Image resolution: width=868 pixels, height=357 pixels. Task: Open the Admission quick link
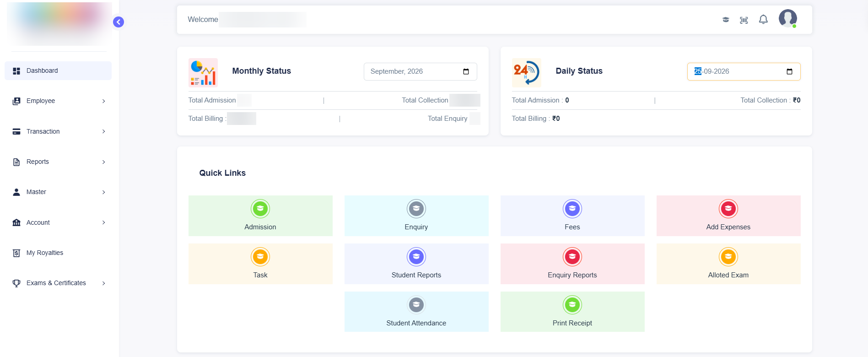click(260, 216)
